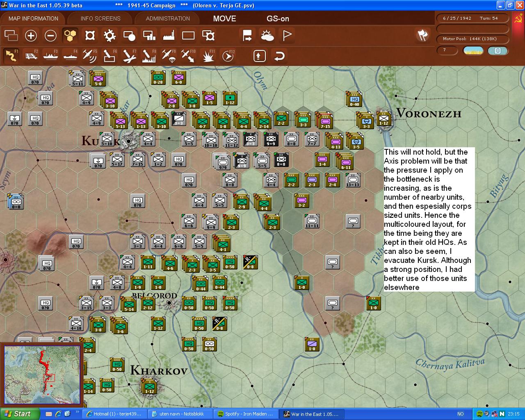Click the boxed up-arrow toolbar icon
Viewport: 525px width, 420px height.
tap(259, 56)
